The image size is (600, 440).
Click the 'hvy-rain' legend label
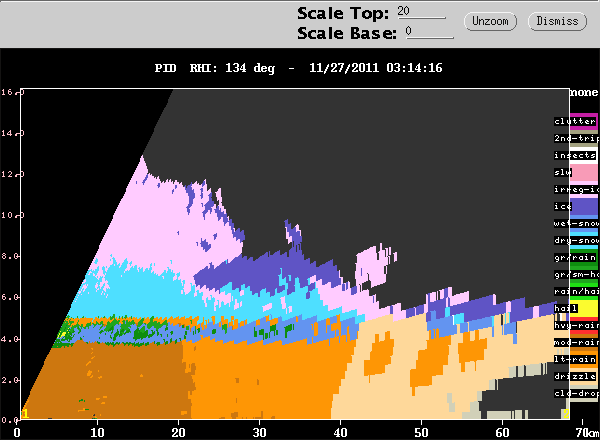[x=577, y=326]
